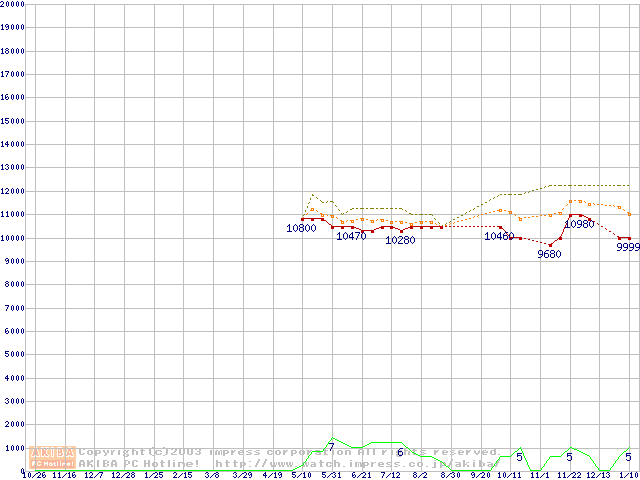The height and width of the screenshot is (480, 640).
Task: Click the 5000 y-axis label
Action: (x=12, y=355)
